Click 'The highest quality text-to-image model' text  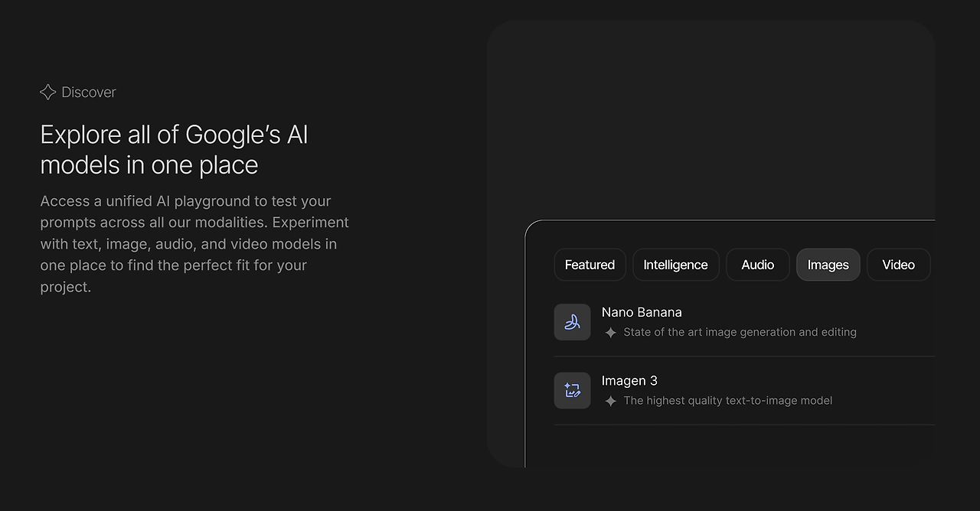[x=728, y=401]
